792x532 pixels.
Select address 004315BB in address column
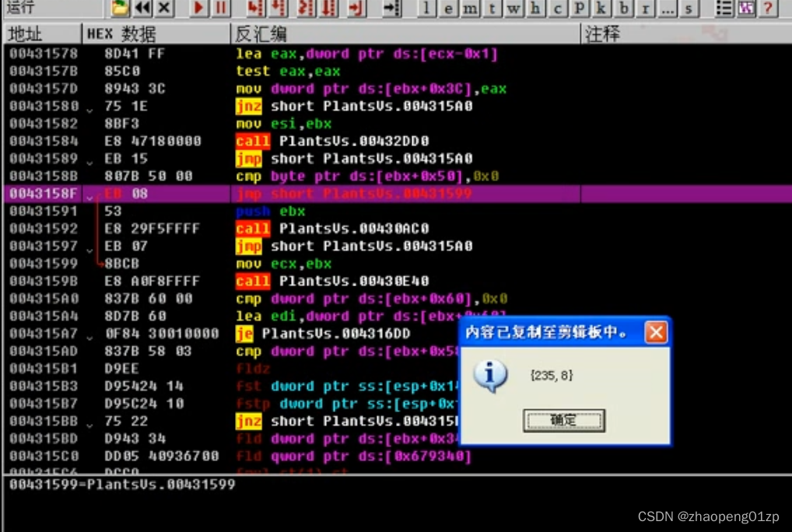click(x=44, y=421)
